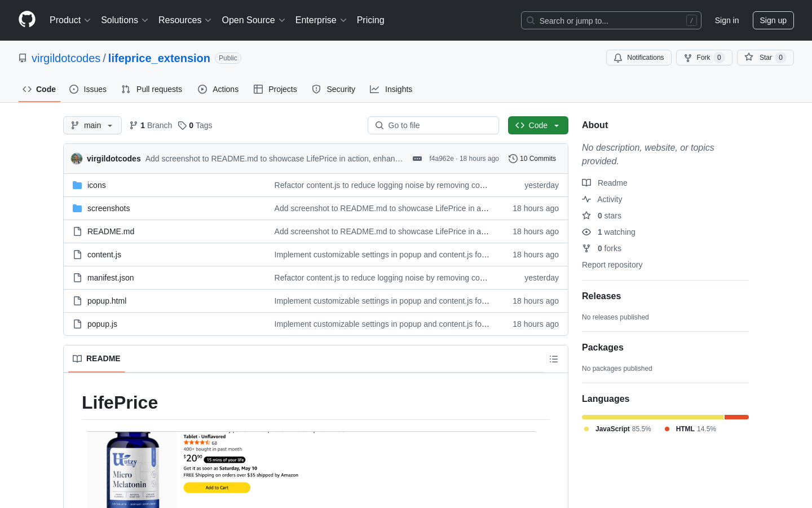The width and height of the screenshot is (812, 508).
Task: Open the GitHub home logo
Action: point(27,20)
